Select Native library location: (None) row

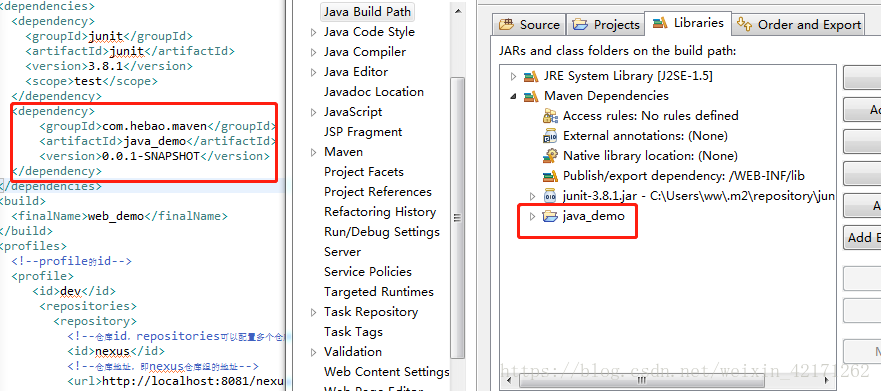[x=650, y=156]
